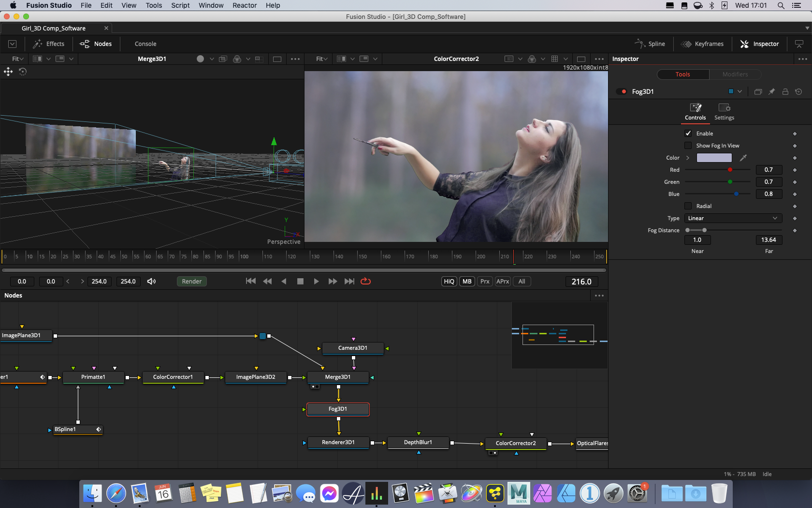
Task: Open the Console panel
Action: click(145, 44)
